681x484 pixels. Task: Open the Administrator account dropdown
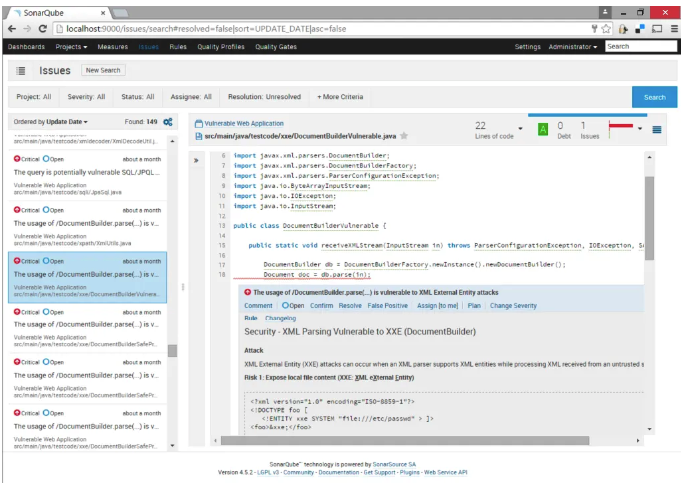(x=572, y=46)
